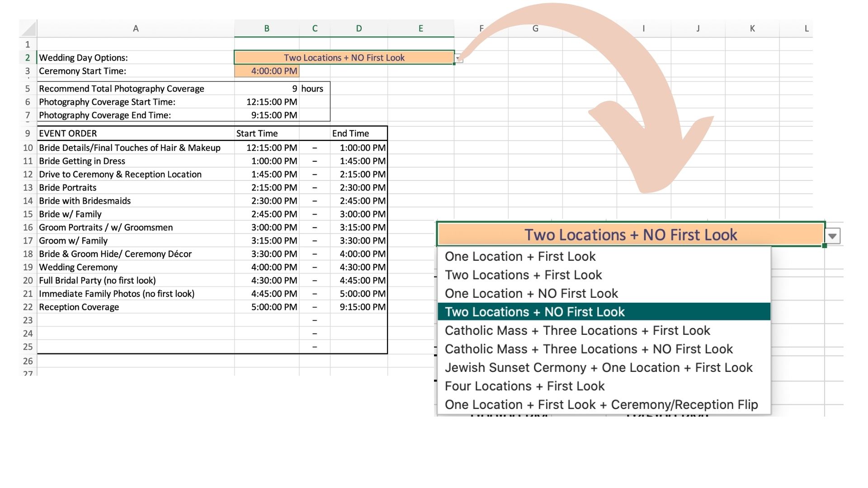The height and width of the screenshot is (488, 868).
Task: Select the Ceremony/Reception Flip option
Action: pos(601,404)
